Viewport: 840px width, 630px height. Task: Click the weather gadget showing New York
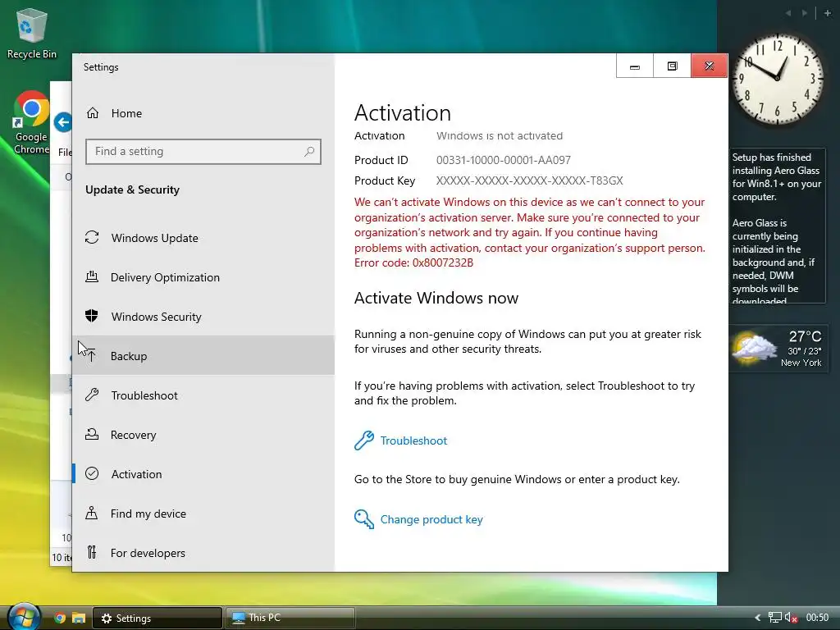tap(778, 349)
